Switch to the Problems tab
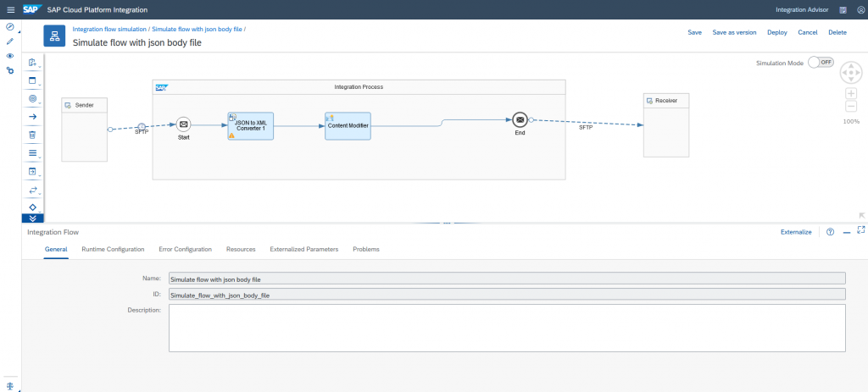 click(366, 250)
